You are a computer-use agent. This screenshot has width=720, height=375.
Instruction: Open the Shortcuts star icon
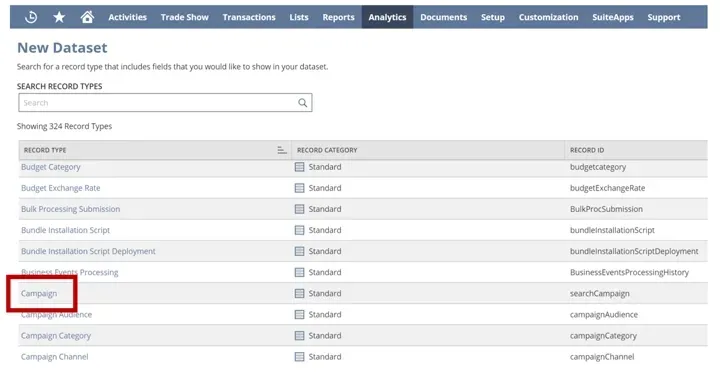coord(59,17)
